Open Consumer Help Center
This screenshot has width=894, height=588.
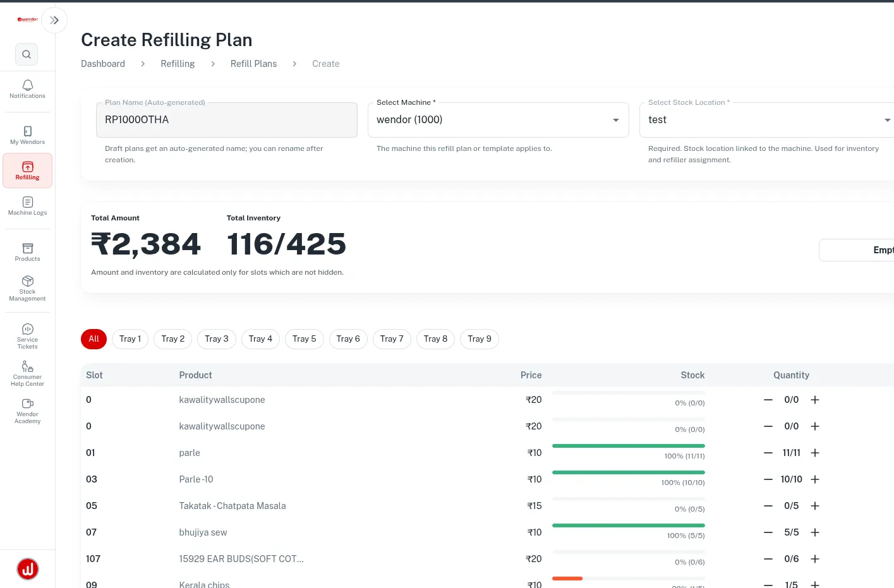tap(27, 373)
